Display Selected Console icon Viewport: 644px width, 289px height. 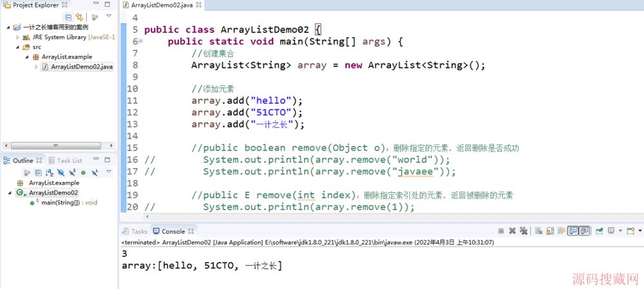[x=611, y=231]
